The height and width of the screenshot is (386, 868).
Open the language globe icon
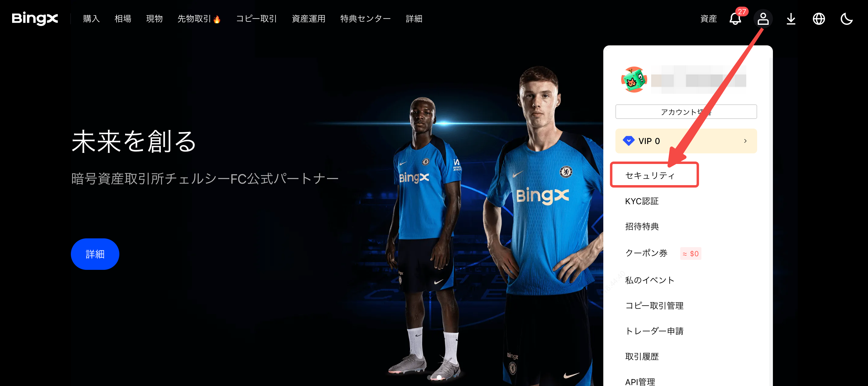click(x=819, y=18)
